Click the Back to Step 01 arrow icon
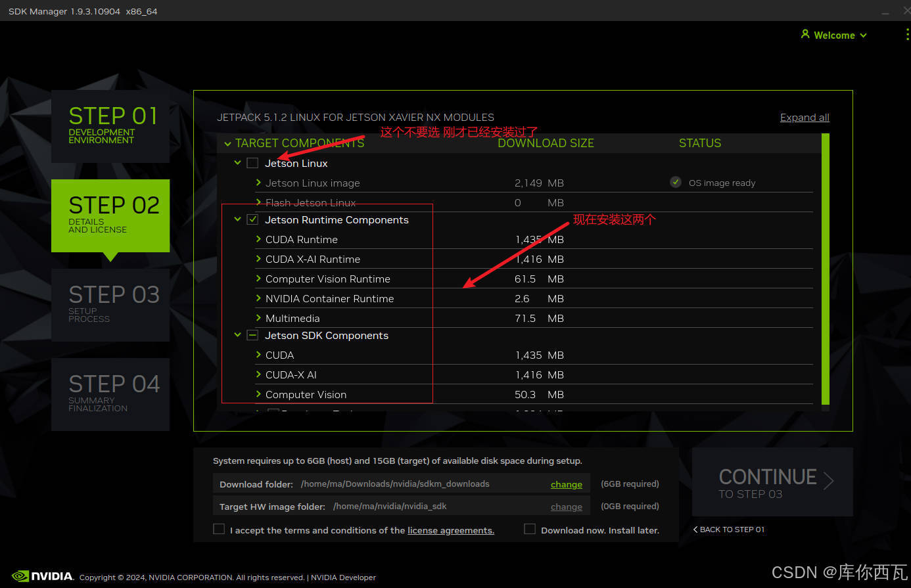The width and height of the screenshot is (911, 588). [x=695, y=530]
